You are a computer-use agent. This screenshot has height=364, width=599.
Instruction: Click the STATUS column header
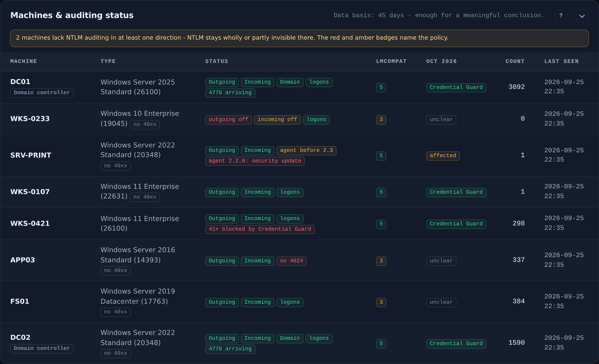(216, 61)
